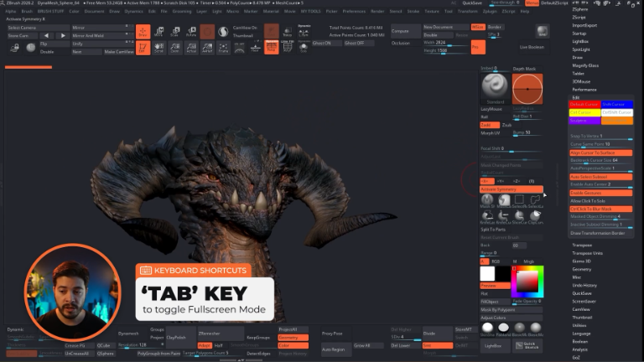This screenshot has height=362, width=644.
Task: Expand the Performance preferences section
Action: 584,90
